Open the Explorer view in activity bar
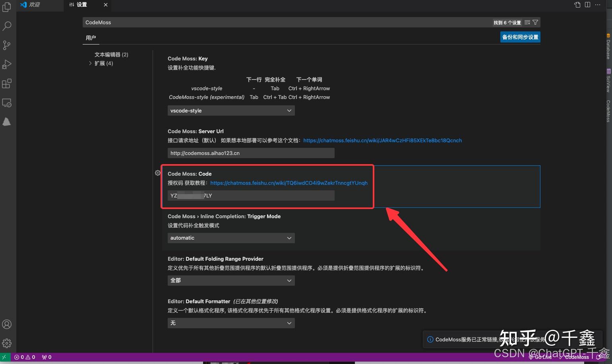 (6, 7)
